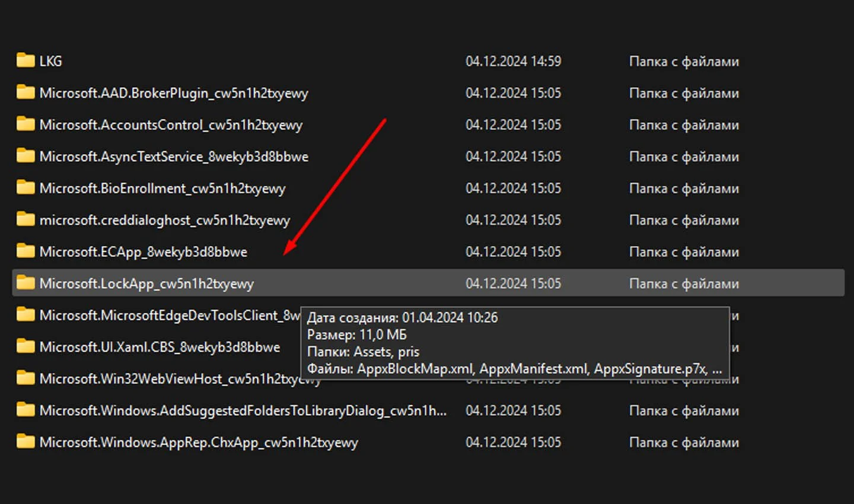Click 'Папка с файлами' in the microsoft.creddialoghost row
Viewport: 854px width, 504px height.
[684, 220]
